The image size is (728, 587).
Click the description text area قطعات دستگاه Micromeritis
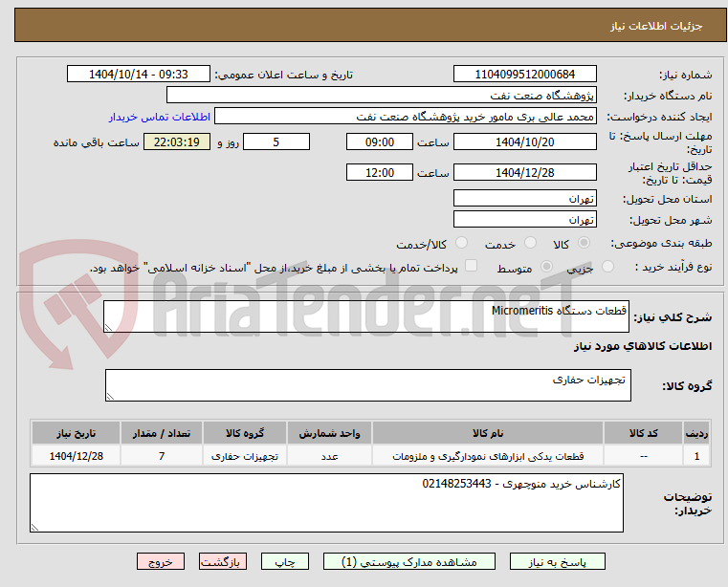[x=365, y=316]
